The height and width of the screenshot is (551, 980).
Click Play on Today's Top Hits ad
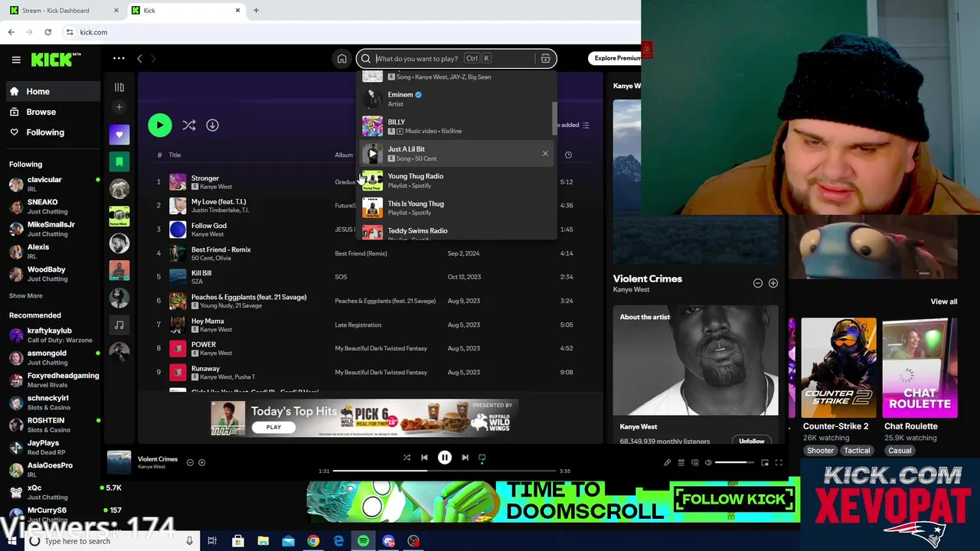(273, 427)
